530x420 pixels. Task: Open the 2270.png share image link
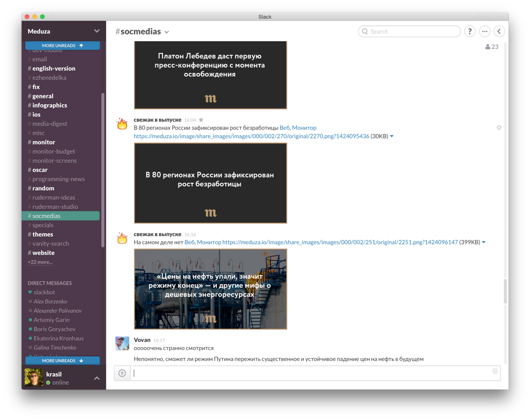pyautogui.click(x=251, y=136)
